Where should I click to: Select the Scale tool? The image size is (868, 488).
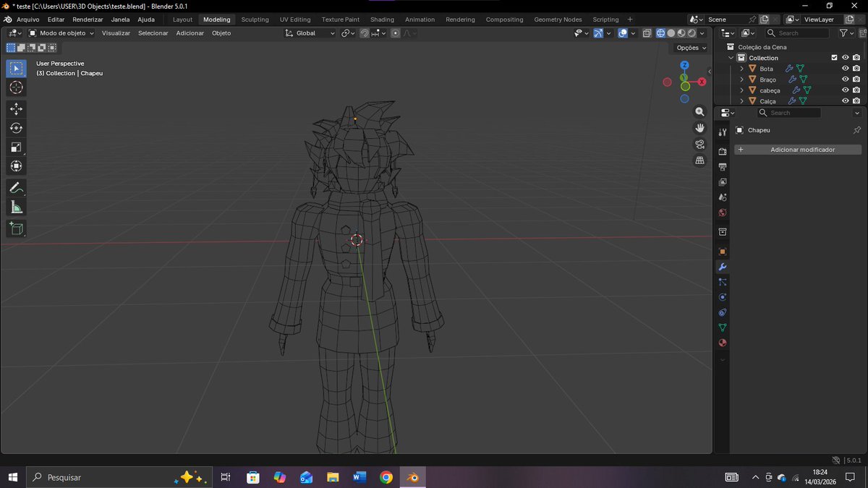(16, 147)
